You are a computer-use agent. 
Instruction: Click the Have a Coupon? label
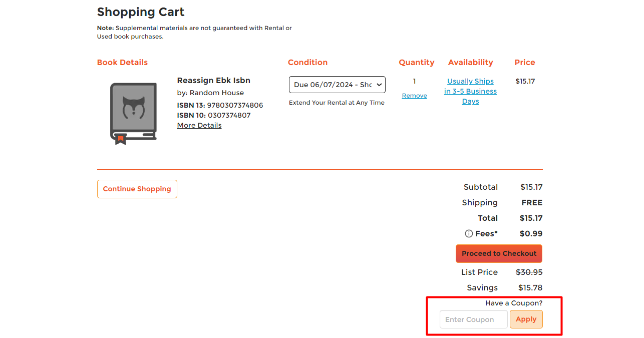coord(514,303)
